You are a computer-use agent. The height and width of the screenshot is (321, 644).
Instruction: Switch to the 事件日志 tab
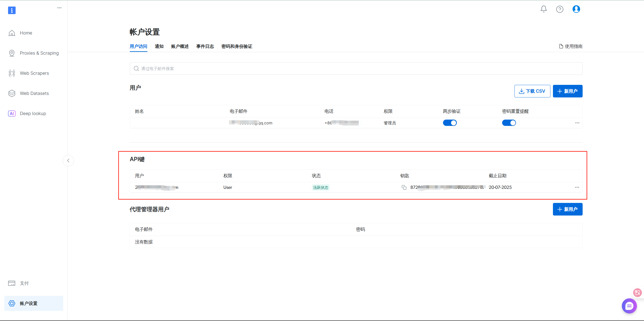click(205, 46)
